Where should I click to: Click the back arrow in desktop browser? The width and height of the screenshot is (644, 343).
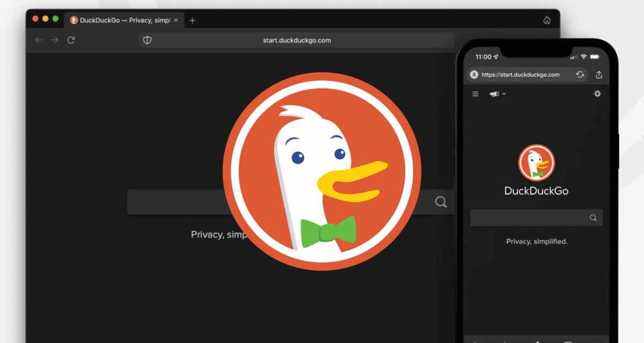[39, 40]
